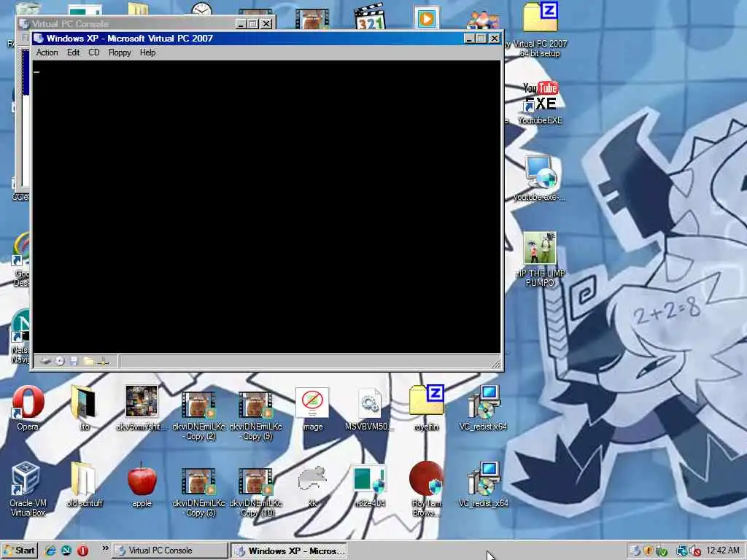This screenshot has height=560, width=747.
Task: Click the CD drive status icon
Action: pyautogui.click(x=60, y=362)
